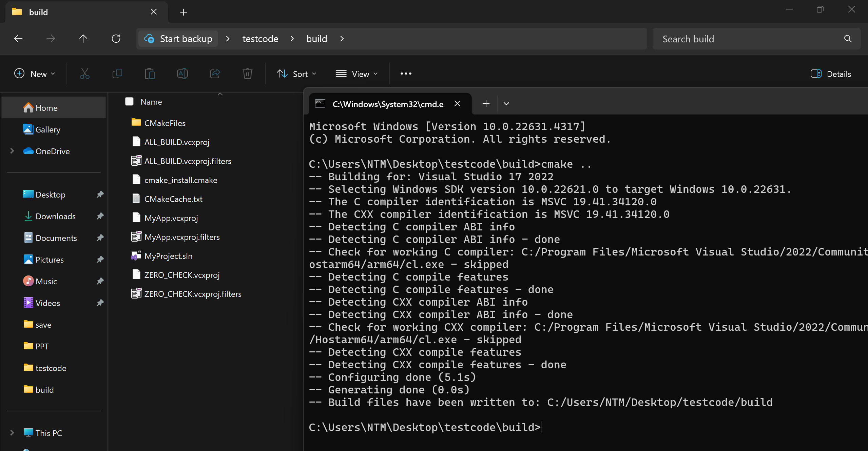Open the View dropdown menu
The image size is (868, 451).
(x=356, y=74)
